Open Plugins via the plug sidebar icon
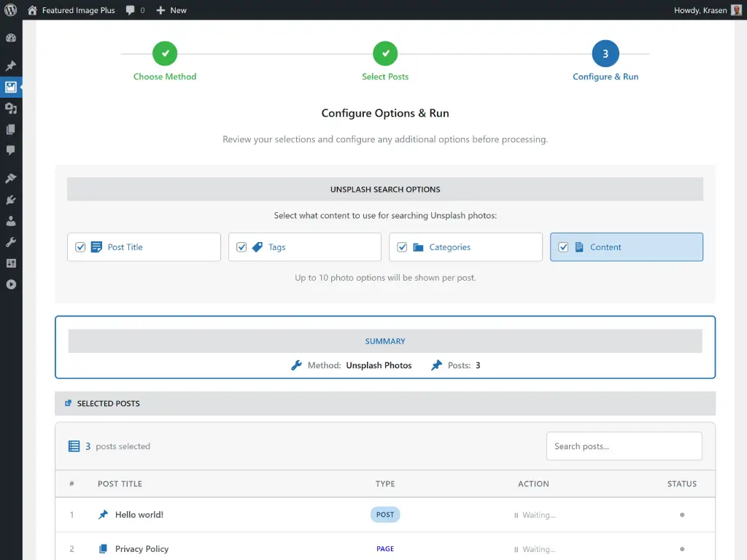Image resolution: width=747 pixels, height=560 pixels. pos(11,199)
